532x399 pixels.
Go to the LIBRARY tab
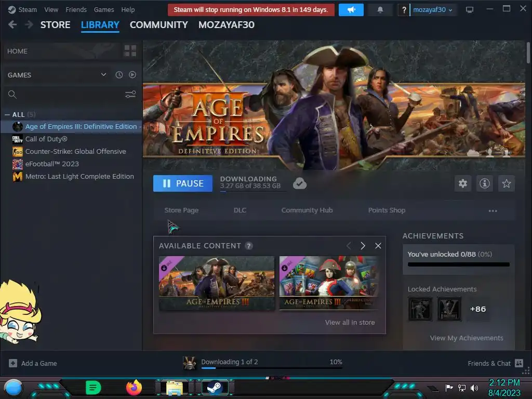point(100,25)
